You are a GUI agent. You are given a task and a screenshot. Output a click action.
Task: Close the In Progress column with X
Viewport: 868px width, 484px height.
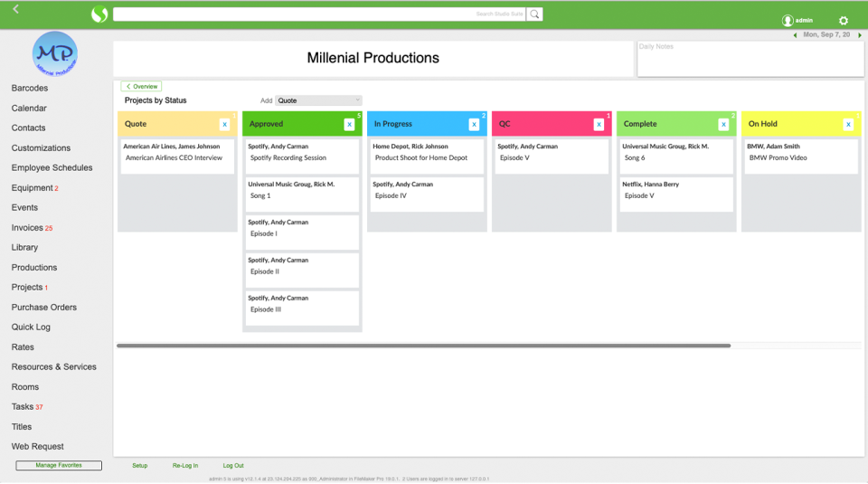(474, 125)
